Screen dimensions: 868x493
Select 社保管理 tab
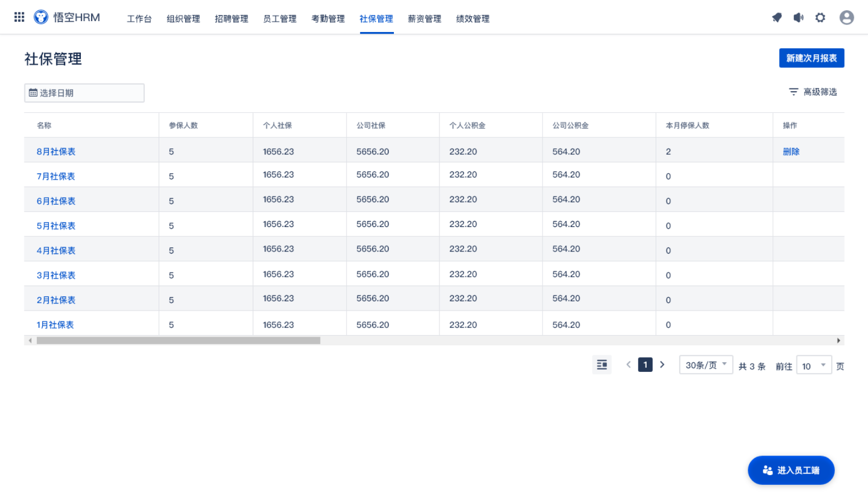coord(376,19)
